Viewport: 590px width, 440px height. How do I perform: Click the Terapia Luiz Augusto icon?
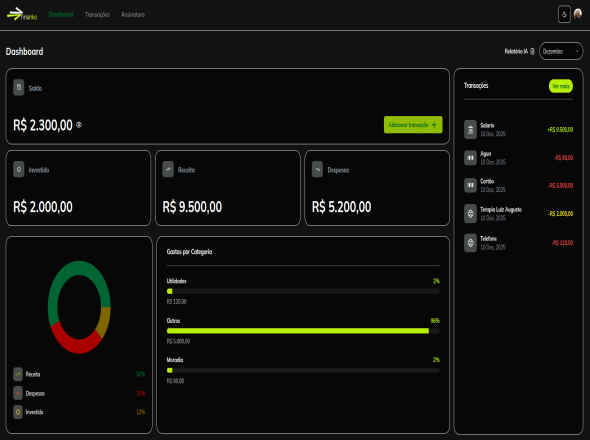click(x=470, y=213)
